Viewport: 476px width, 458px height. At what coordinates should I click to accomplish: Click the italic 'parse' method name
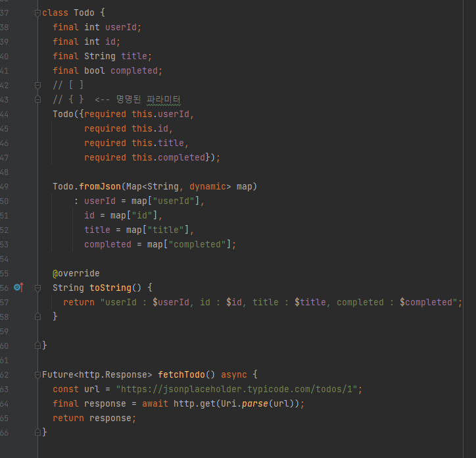pos(254,404)
